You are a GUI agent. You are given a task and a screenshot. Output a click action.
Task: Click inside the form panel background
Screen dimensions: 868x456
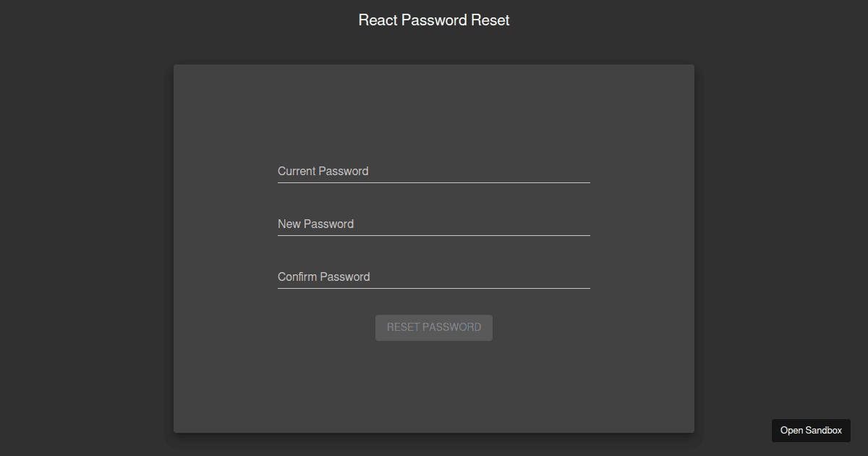pos(434,391)
